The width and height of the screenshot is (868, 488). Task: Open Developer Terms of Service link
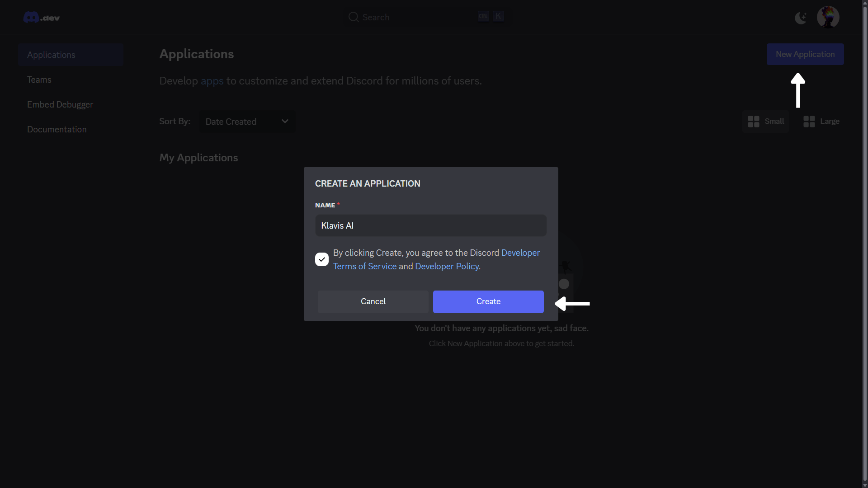364,267
